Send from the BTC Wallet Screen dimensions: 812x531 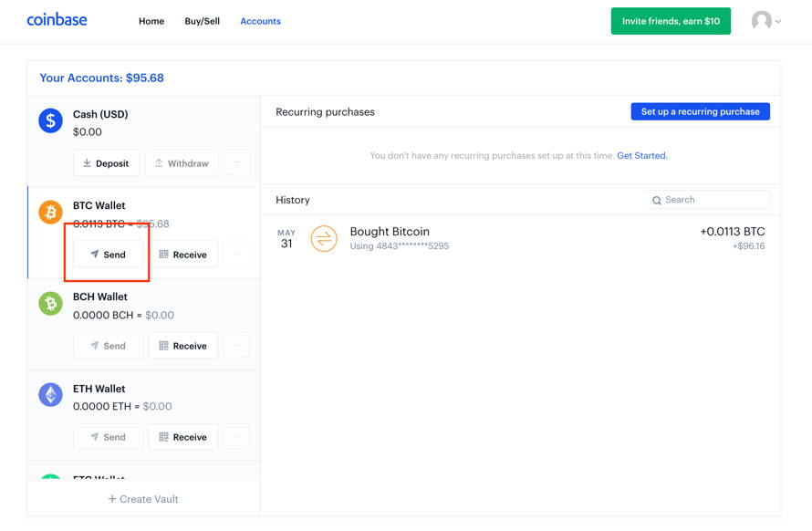[x=108, y=255]
